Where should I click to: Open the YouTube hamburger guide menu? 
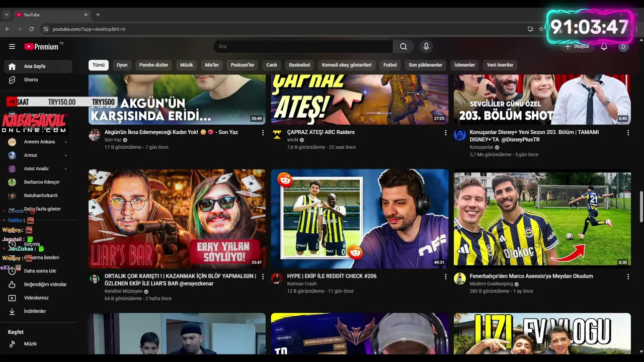[12, 46]
